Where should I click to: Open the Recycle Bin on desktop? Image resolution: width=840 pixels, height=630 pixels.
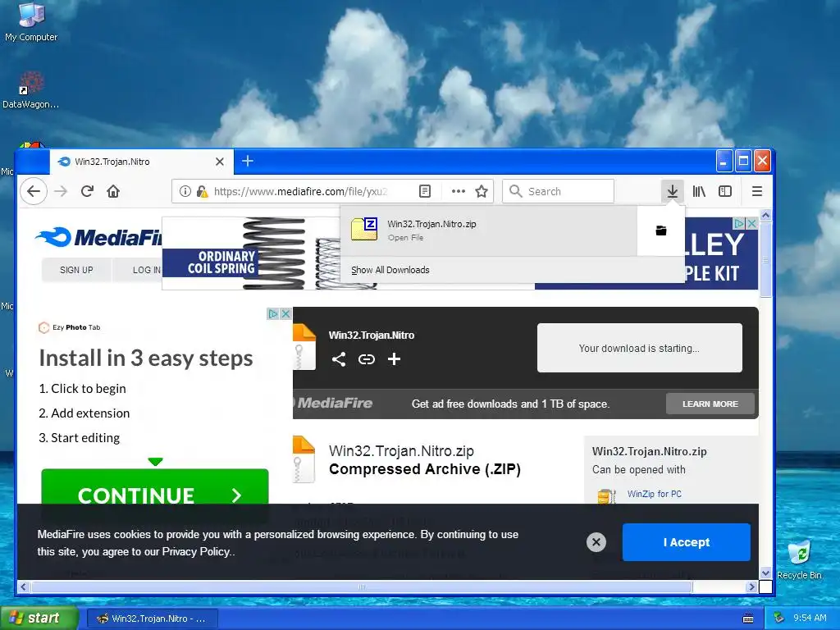coord(799,559)
